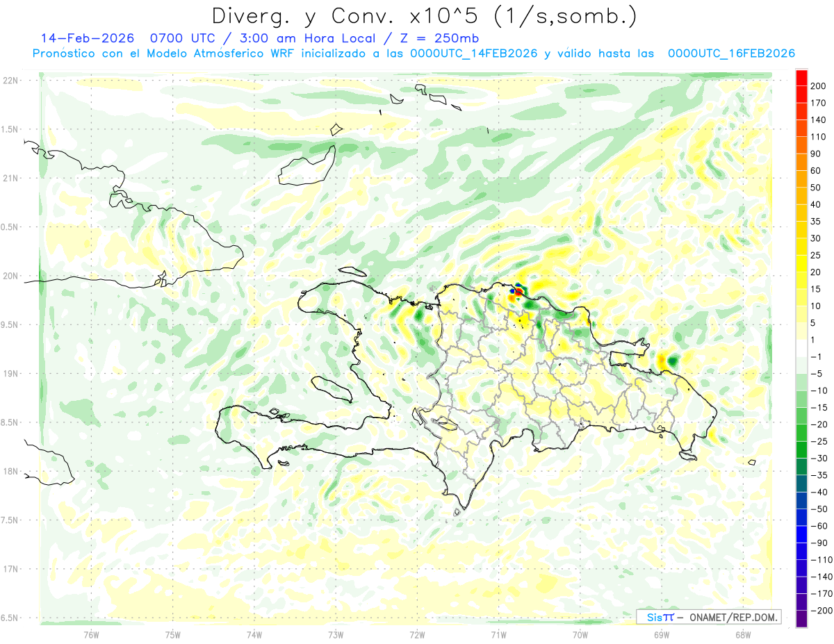Click the "7.5N" latitude label
This screenshot has height=644, width=834.
tap(10, 520)
